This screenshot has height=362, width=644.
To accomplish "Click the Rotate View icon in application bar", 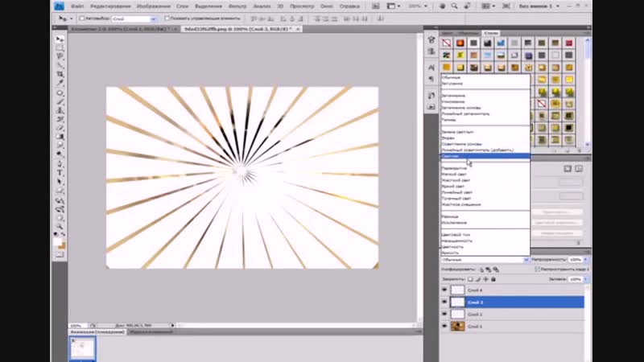I will 467,6.
